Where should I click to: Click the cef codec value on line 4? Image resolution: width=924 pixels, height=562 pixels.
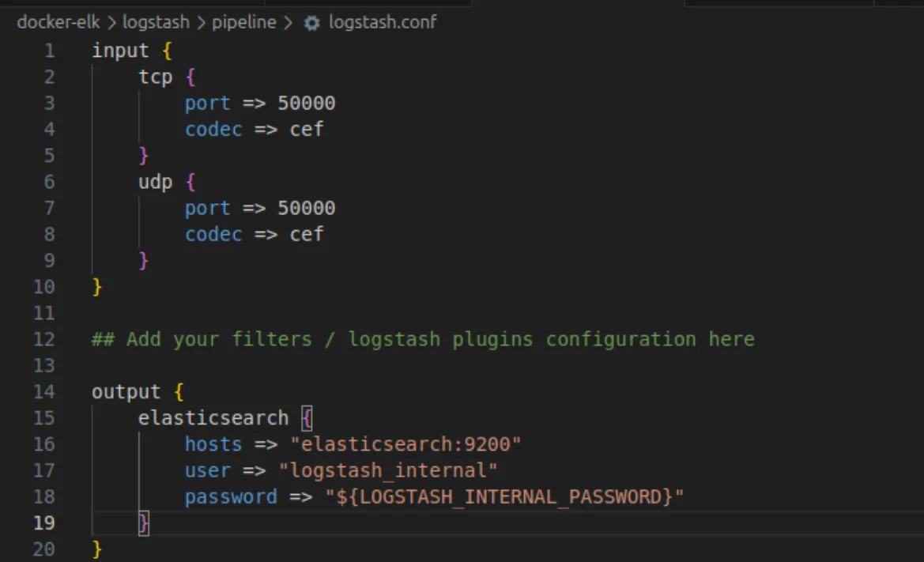(306, 129)
